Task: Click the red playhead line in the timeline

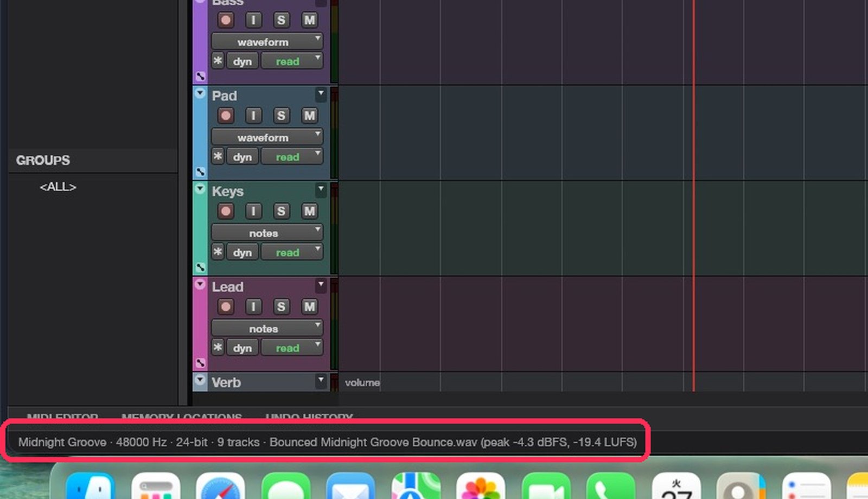Action: coord(693,195)
